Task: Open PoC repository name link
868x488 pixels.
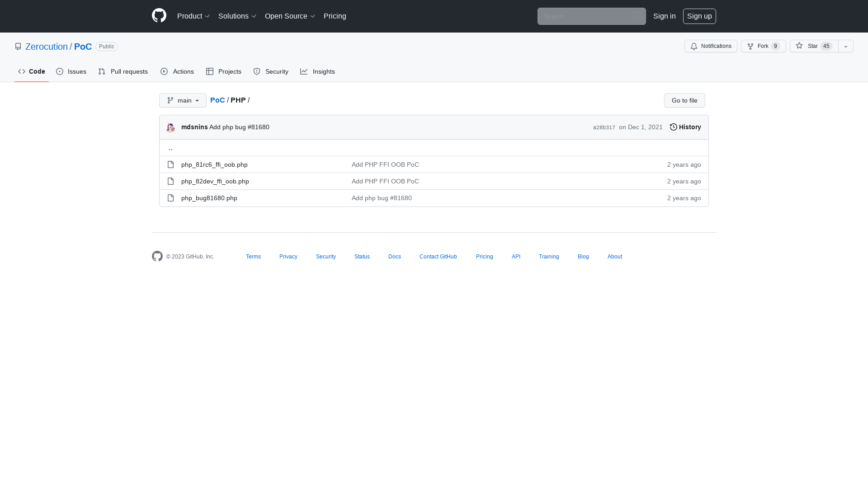Action: point(83,47)
